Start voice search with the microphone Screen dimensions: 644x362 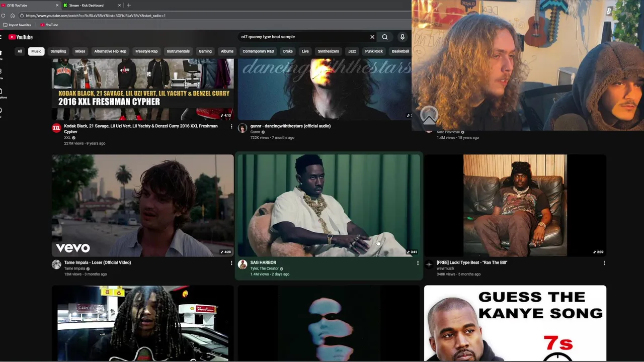click(403, 37)
